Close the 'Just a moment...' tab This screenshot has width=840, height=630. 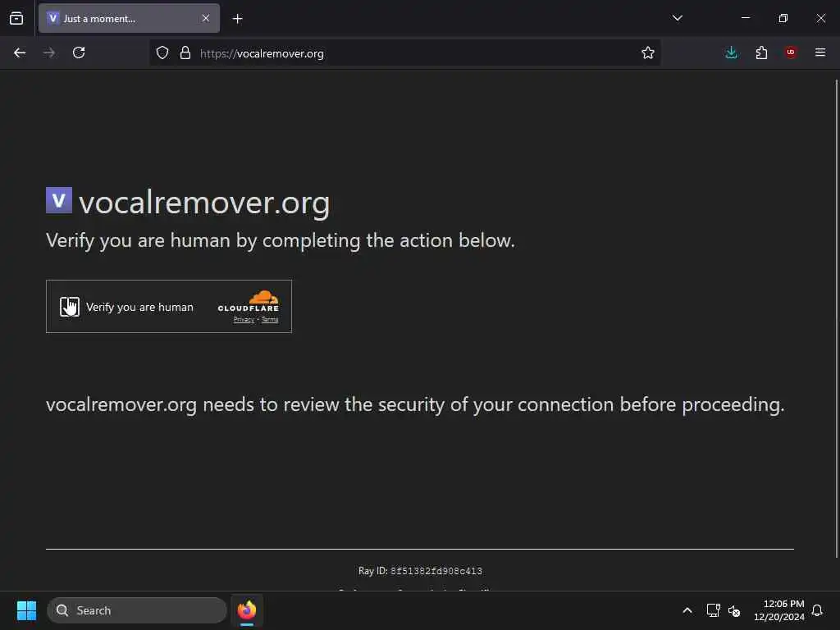(206, 19)
